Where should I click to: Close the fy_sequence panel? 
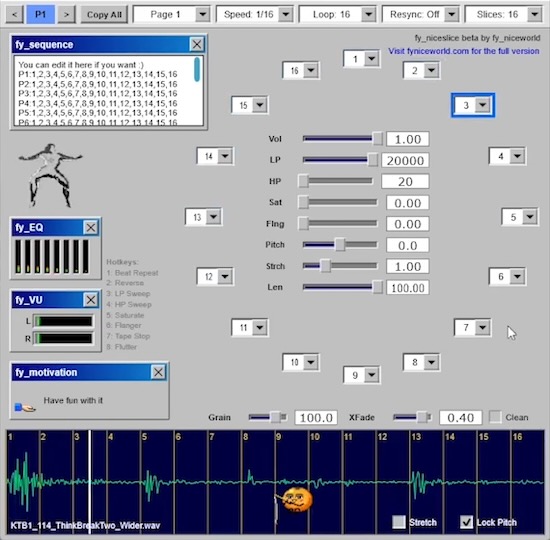[x=196, y=44]
